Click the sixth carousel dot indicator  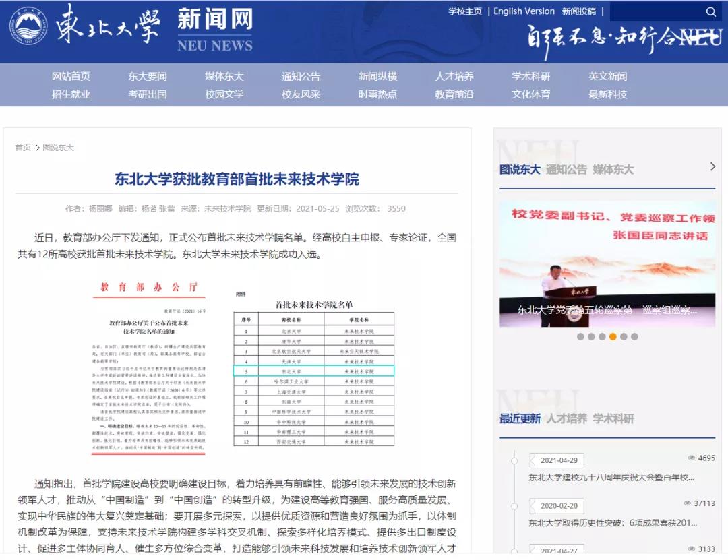coord(635,337)
